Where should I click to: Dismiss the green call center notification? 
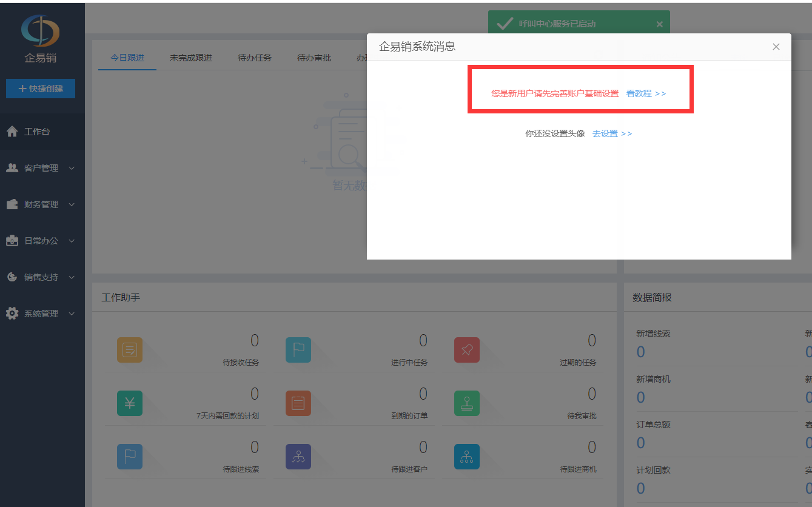(660, 24)
